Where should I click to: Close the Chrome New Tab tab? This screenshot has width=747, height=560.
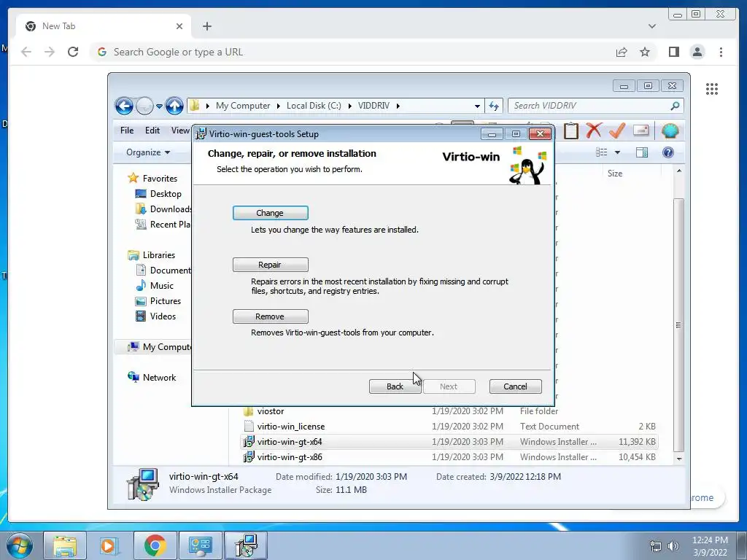coord(179,26)
